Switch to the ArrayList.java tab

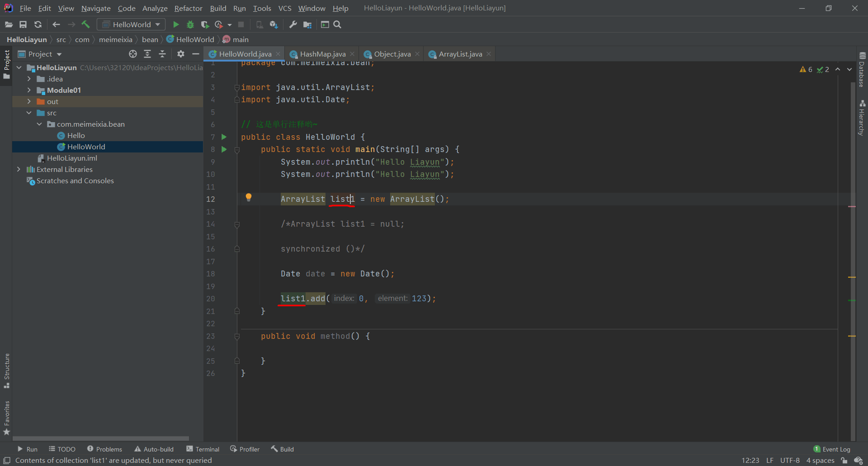pyautogui.click(x=460, y=54)
